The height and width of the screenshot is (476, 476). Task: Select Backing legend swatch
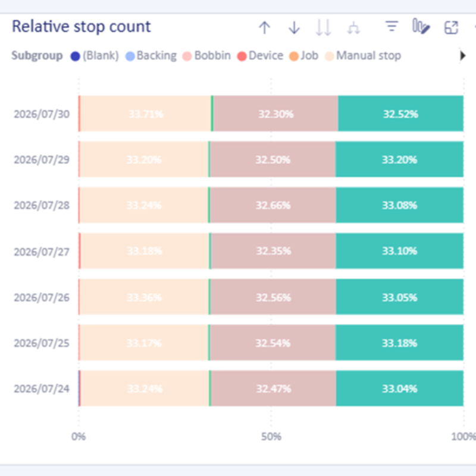(x=130, y=56)
